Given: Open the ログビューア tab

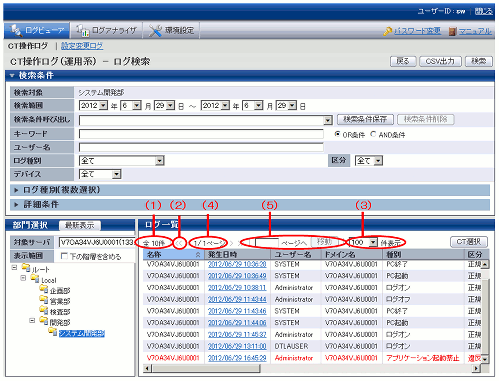Looking at the screenshot, I should point(37,31).
